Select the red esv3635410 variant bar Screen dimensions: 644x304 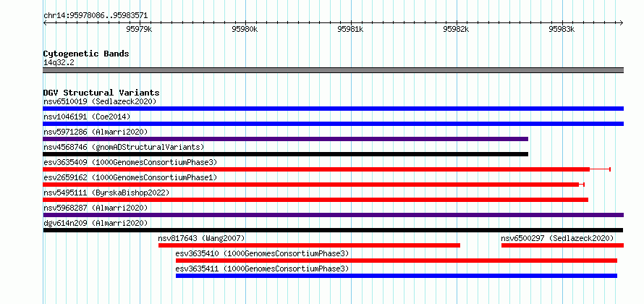pos(397,261)
